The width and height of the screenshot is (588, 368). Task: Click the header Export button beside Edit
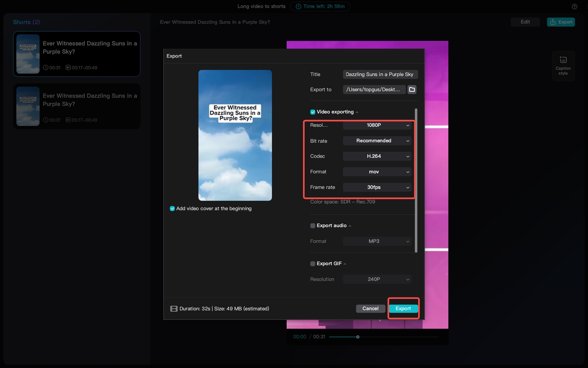click(x=561, y=22)
